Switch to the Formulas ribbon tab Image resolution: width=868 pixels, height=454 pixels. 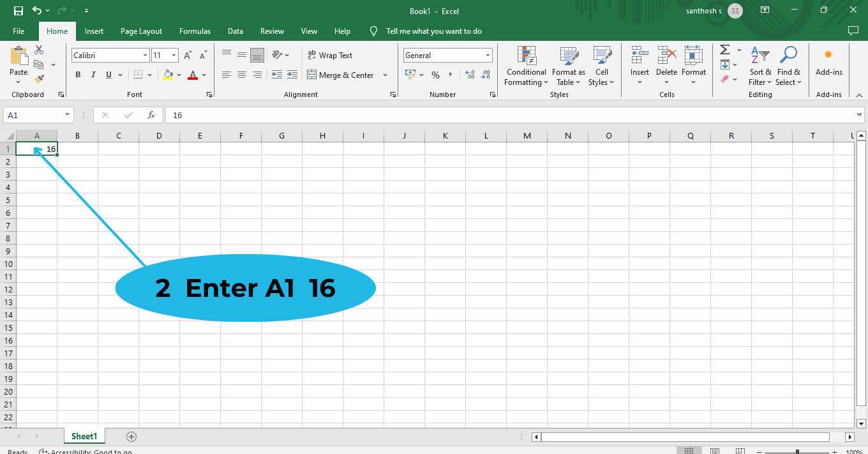pos(195,31)
